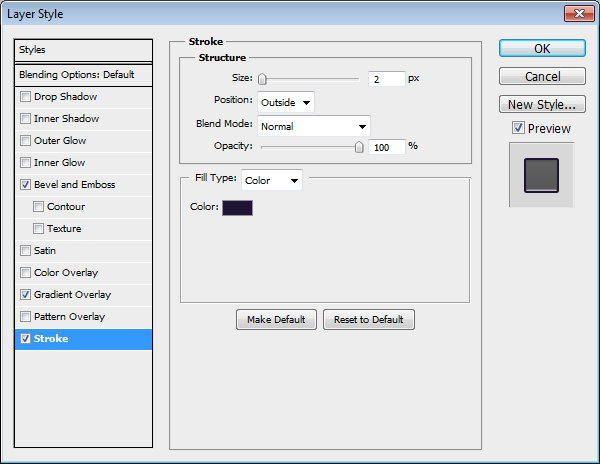The height and width of the screenshot is (464, 600).
Task: Open Blending Options: Default
Action: 83,75
